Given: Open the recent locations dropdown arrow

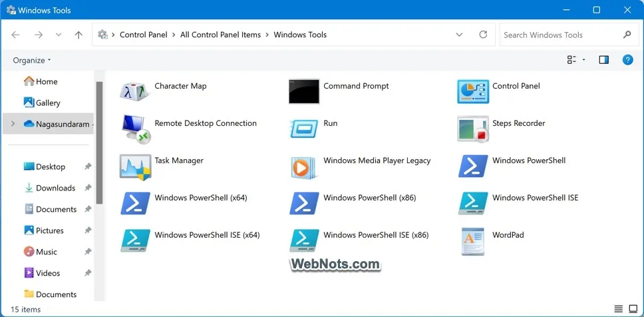Looking at the screenshot, I should [59, 35].
